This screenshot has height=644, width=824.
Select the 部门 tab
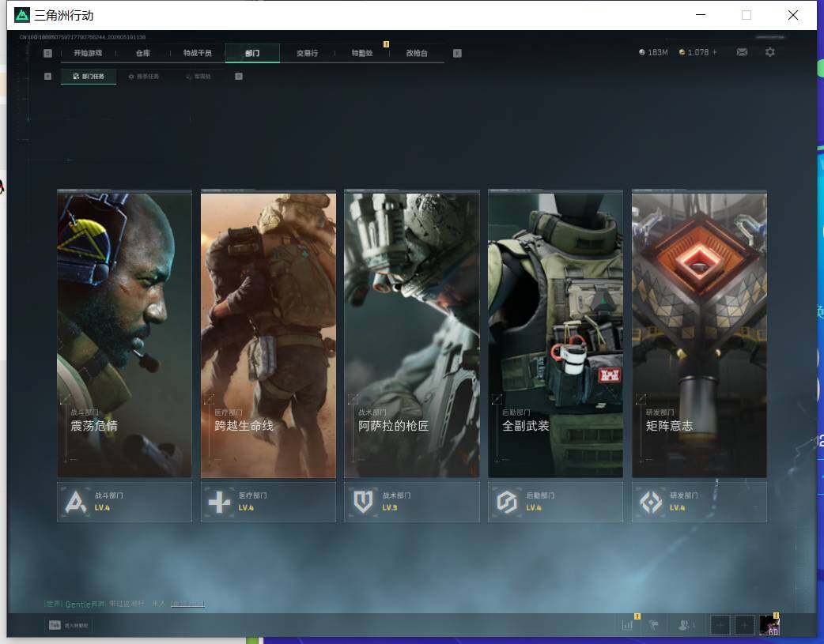pos(252,53)
